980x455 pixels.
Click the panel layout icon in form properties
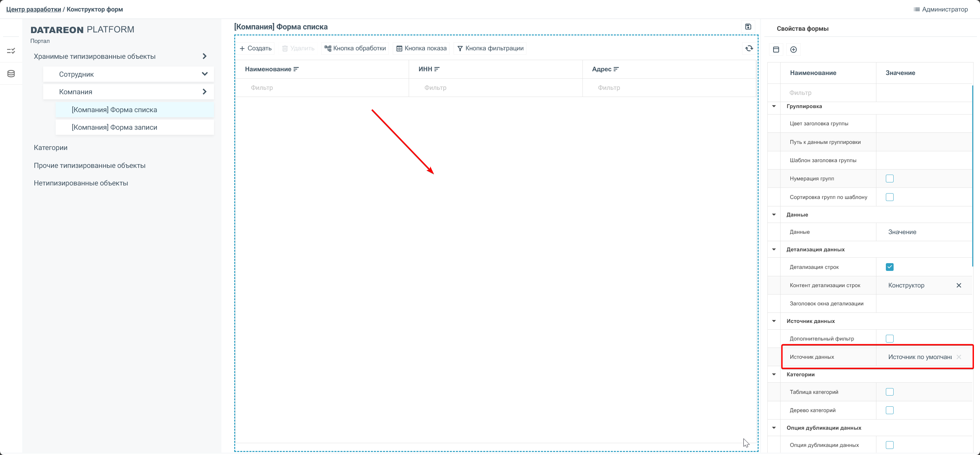tap(776, 50)
